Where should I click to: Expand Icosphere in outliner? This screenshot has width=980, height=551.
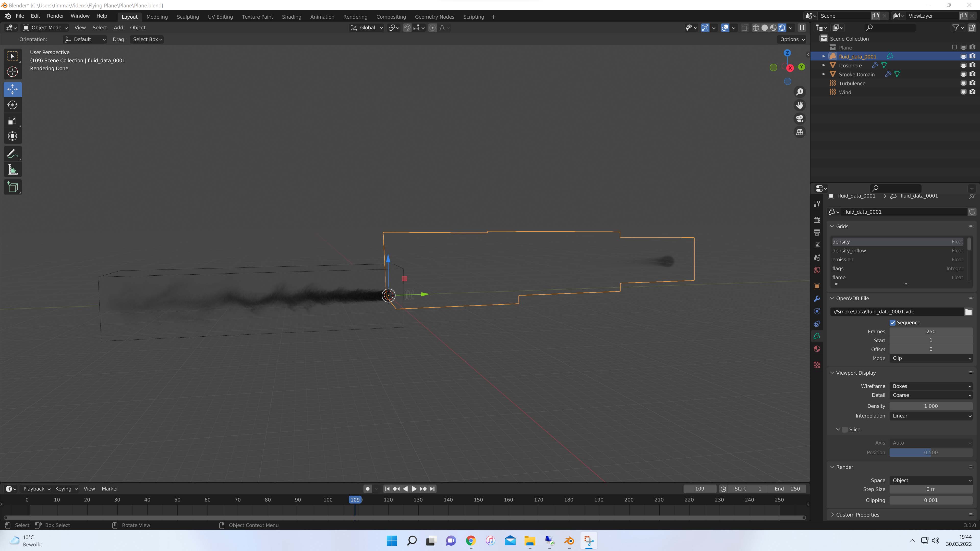[824, 65]
